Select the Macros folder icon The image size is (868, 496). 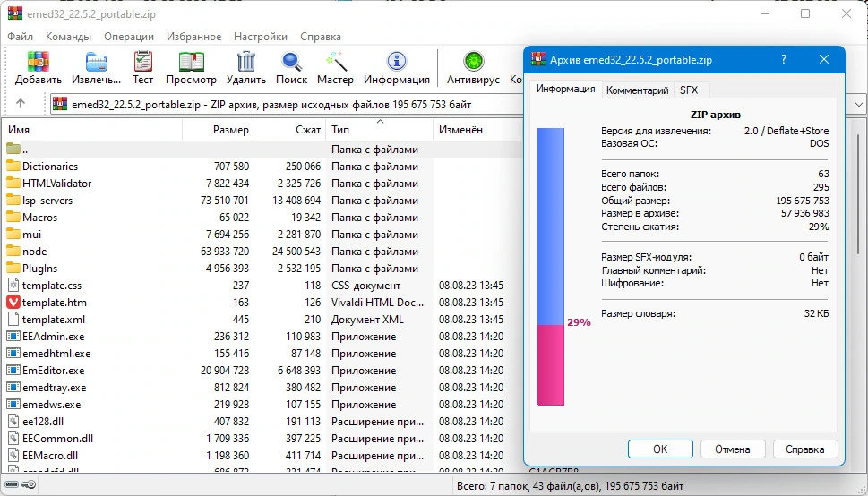pos(13,217)
